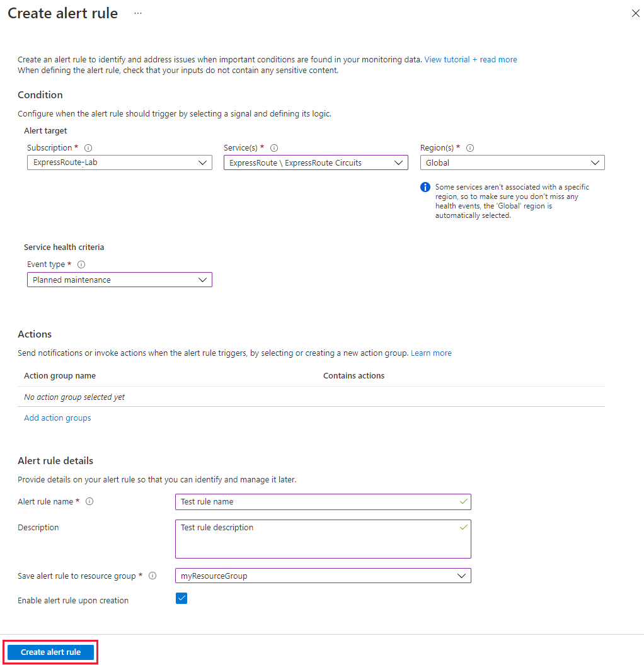Open the Region(s) dropdown set to Global

tap(512, 162)
